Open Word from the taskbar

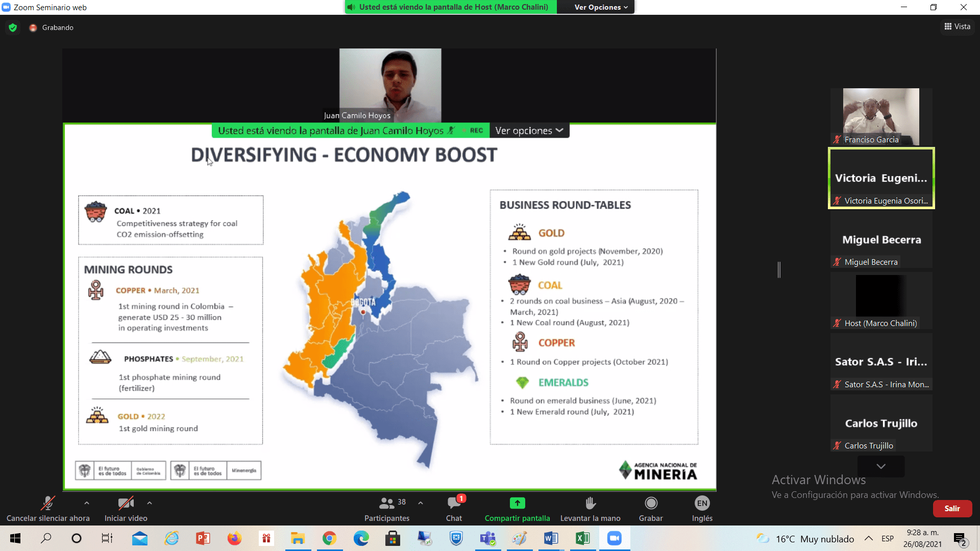pyautogui.click(x=551, y=538)
